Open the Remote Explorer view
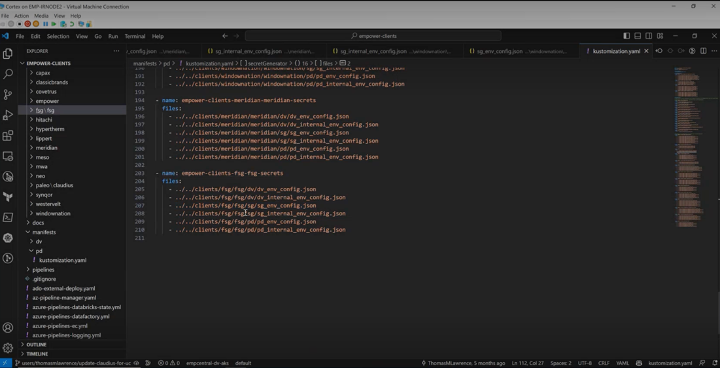 coord(7,156)
